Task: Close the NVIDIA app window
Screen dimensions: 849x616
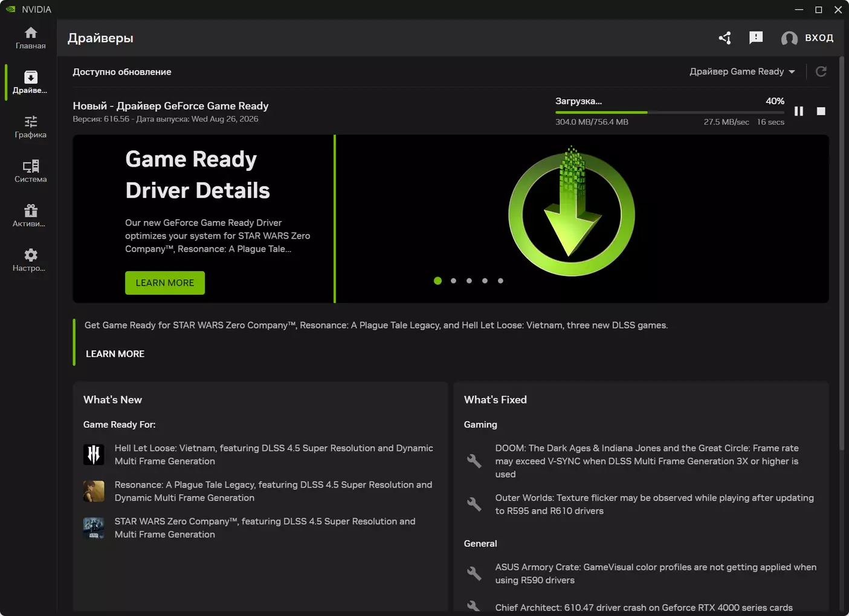Action: pos(838,9)
